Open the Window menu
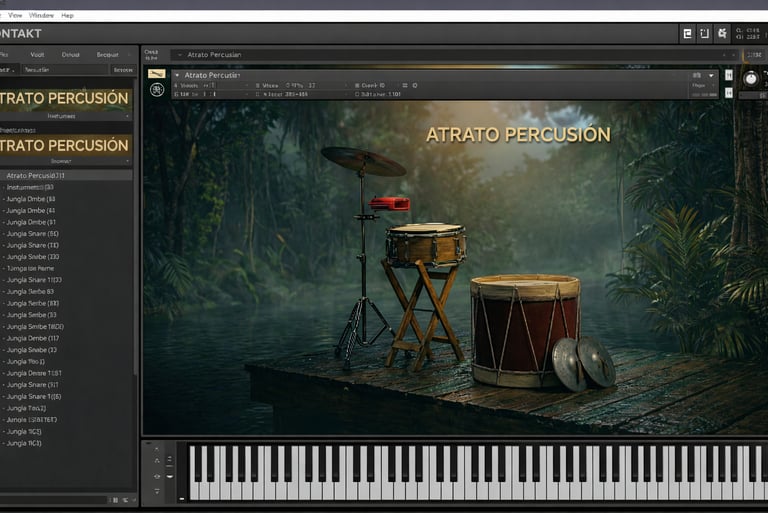 pyautogui.click(x=42, y=16)
